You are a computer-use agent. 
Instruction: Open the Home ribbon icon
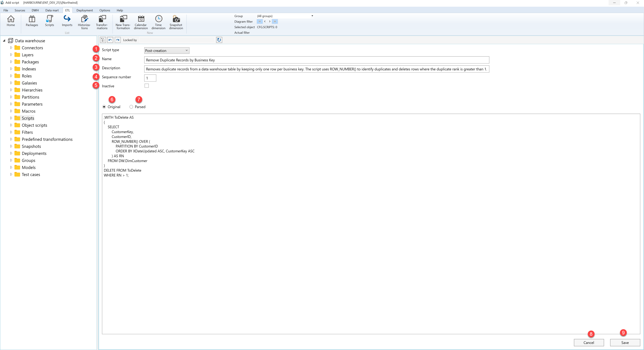click(11, 21)
